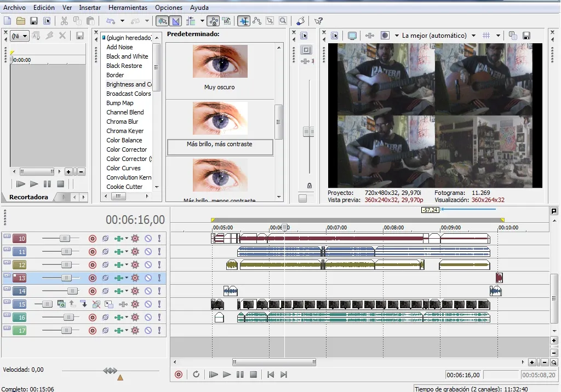The image size is (561, 392).
Task: Select the 'Muy oscuro' preset thumbnail
Action: 220,61
